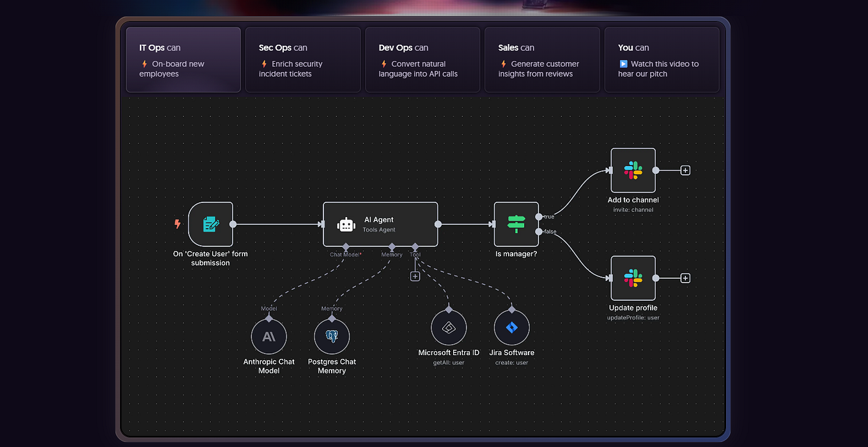Click the plus button after 'Update profile'
The height and width of the screenshot is (447, 868).
point(685,278)
